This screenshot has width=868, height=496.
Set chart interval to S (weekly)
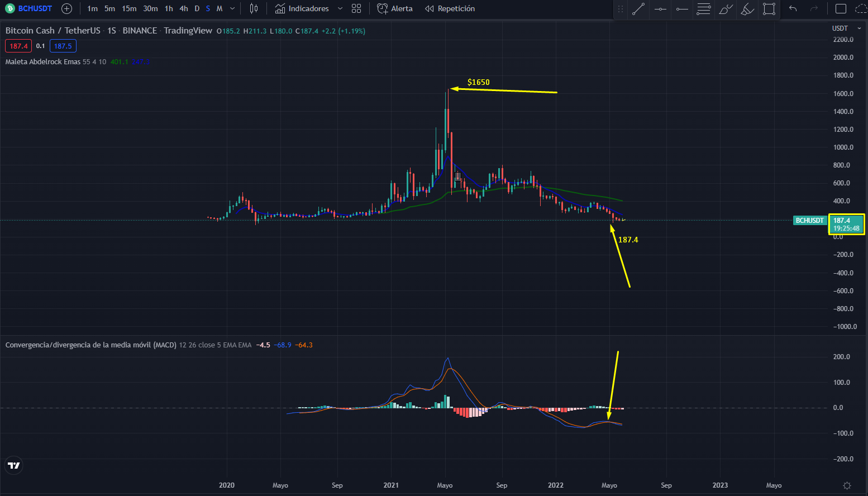coord(208,8)
